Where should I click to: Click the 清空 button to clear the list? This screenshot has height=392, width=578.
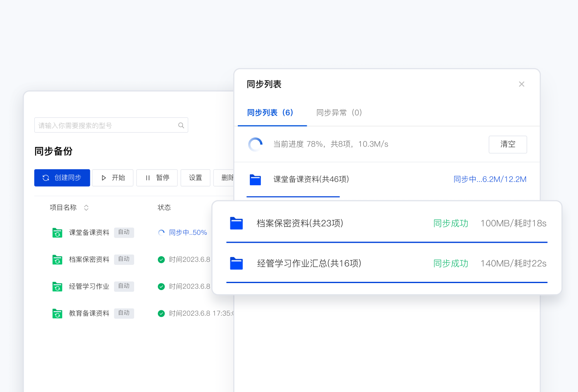pos(508,144)
